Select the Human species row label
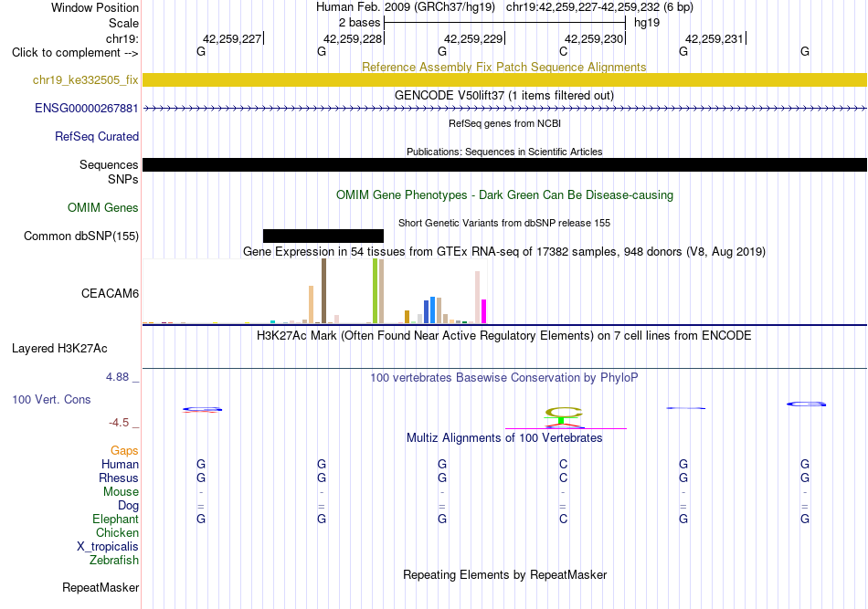This screenshot has height=609, width=868. click(120, 465)
